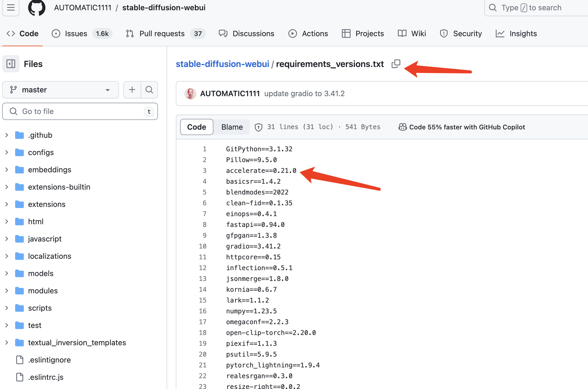The width and height of the screenshot is (588, 389).
Task: Open commit message update gradio link
Action: click(304, 94)
